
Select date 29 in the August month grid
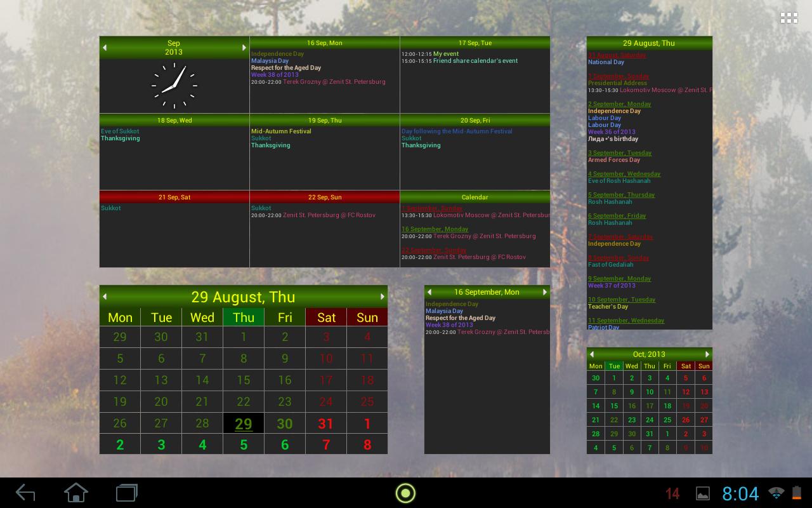pyautogui.click(x=244, y=423)
